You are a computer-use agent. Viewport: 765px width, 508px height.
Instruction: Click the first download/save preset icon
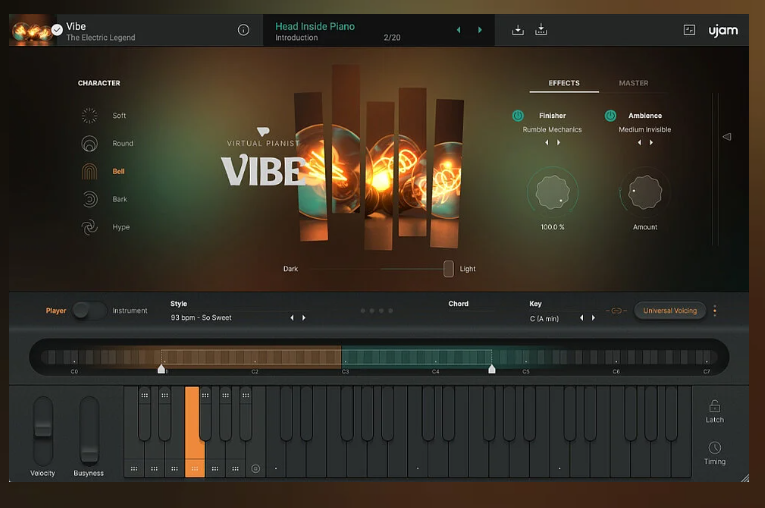coord(518,30)
